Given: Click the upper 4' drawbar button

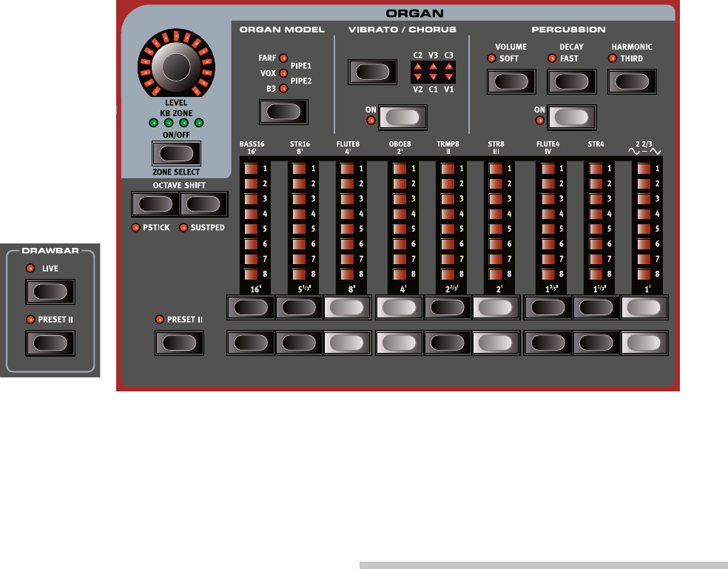Looking at the screenshot, I should click(x=400, y=308).
